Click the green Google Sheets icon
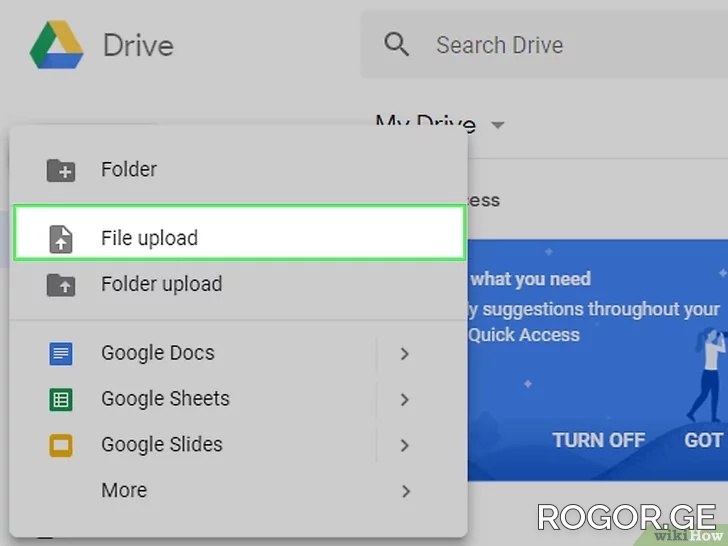The width and height of the screenshot is (728, 546). pyautogui.click(x=61, y=399)
